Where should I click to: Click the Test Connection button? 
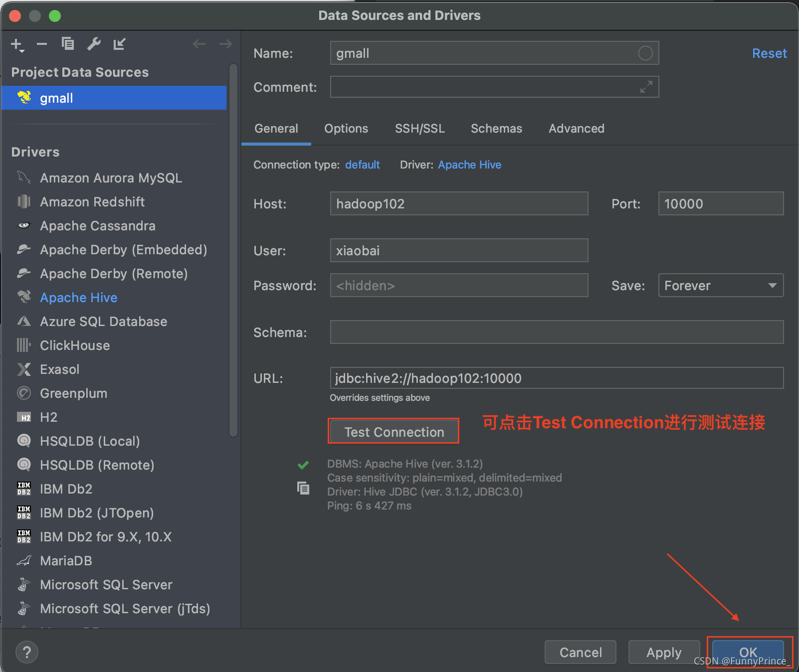394,432
